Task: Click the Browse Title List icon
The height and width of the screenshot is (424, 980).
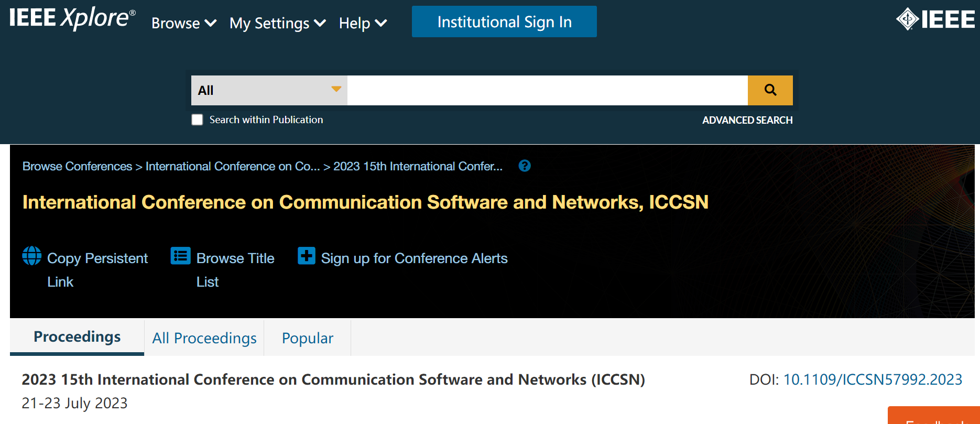Action: 181,256
